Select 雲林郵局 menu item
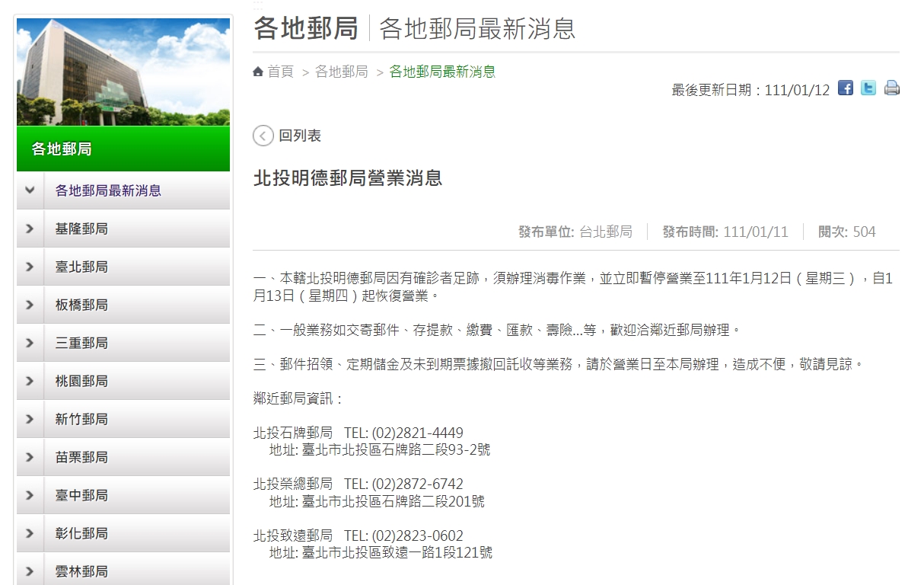 point(81,571)
